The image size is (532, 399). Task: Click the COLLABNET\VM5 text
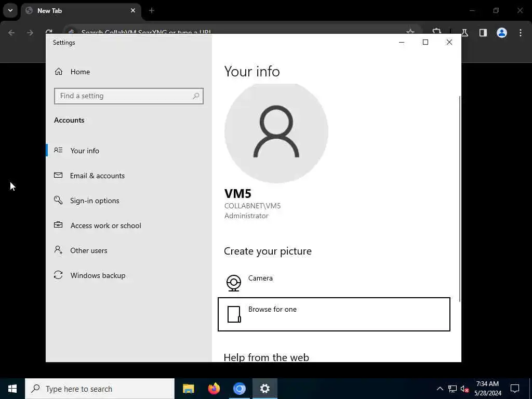[x=252, y=206]
